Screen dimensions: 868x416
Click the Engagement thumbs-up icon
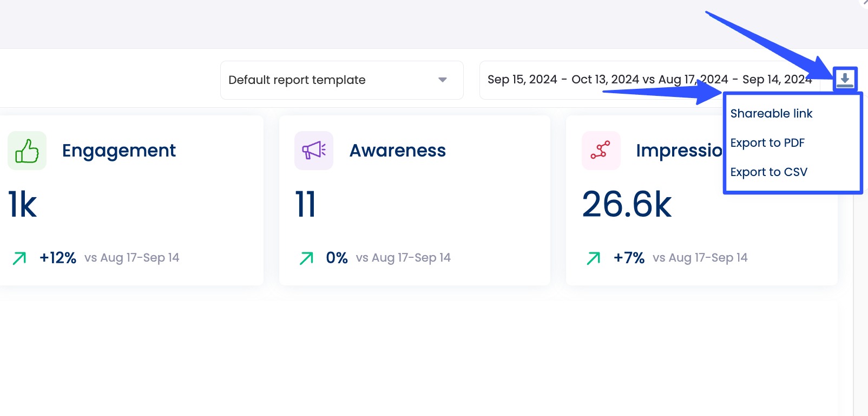(x=27, y=151)
